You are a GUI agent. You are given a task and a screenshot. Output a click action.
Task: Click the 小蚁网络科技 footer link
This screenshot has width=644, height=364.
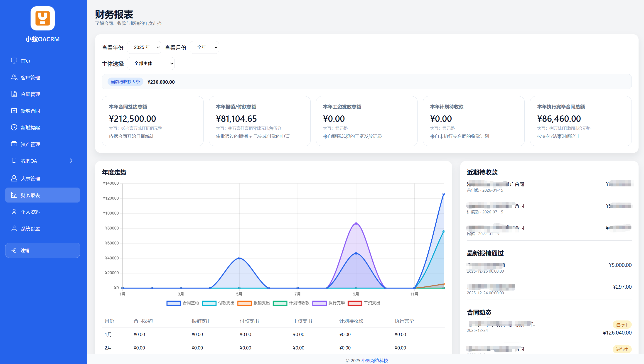tap(375, 361)
